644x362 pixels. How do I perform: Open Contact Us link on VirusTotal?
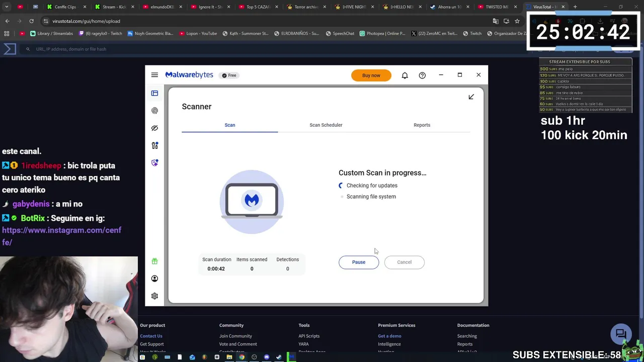click(151, 336)
